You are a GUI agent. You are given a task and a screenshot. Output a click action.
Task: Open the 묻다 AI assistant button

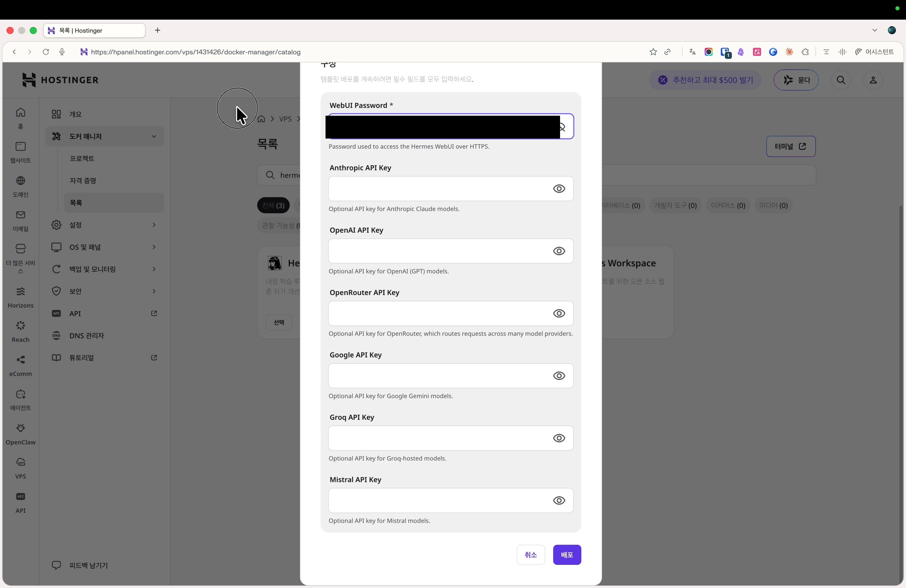(x=796, y=80)
